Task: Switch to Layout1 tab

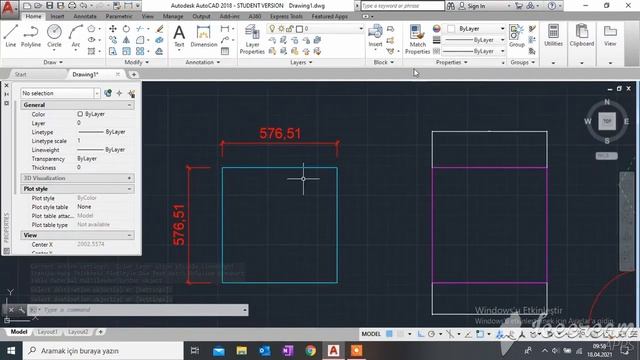Action: click(47, 332)
